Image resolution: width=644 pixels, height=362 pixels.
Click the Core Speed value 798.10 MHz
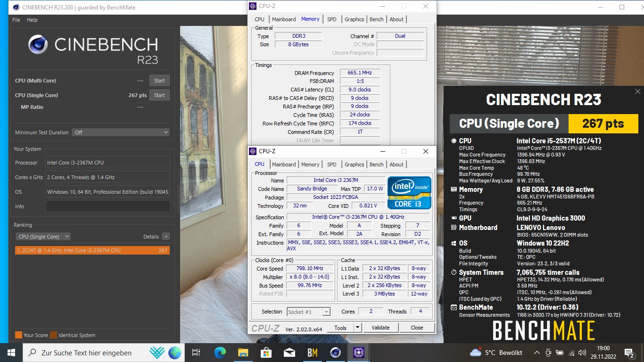click(x=310, y=269)
